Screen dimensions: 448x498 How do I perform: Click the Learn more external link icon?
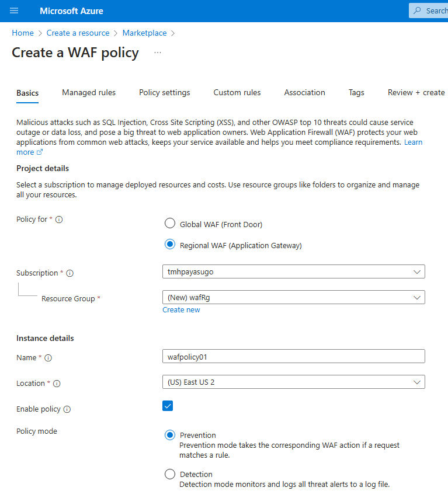pos(39,152)
